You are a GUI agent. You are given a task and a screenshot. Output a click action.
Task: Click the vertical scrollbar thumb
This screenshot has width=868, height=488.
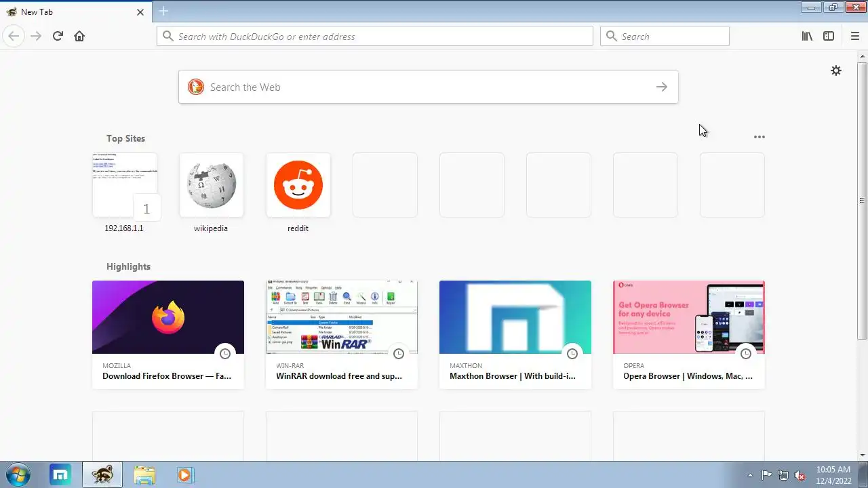click(x=862, y=201)
